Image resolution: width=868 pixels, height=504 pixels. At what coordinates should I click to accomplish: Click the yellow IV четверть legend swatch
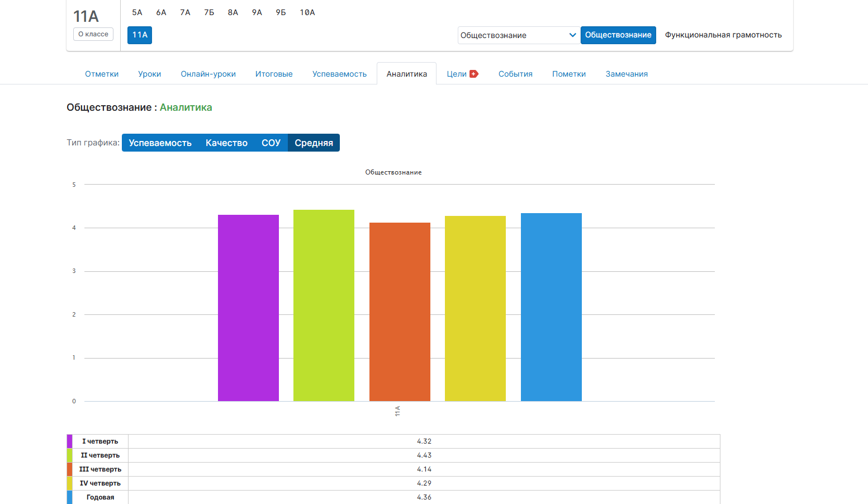coord(70,483)
